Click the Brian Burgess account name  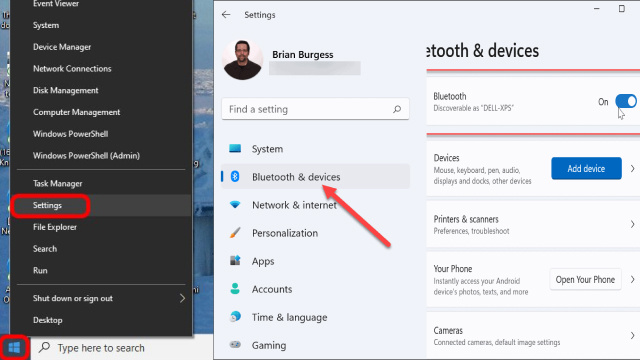tap(302, 55)
